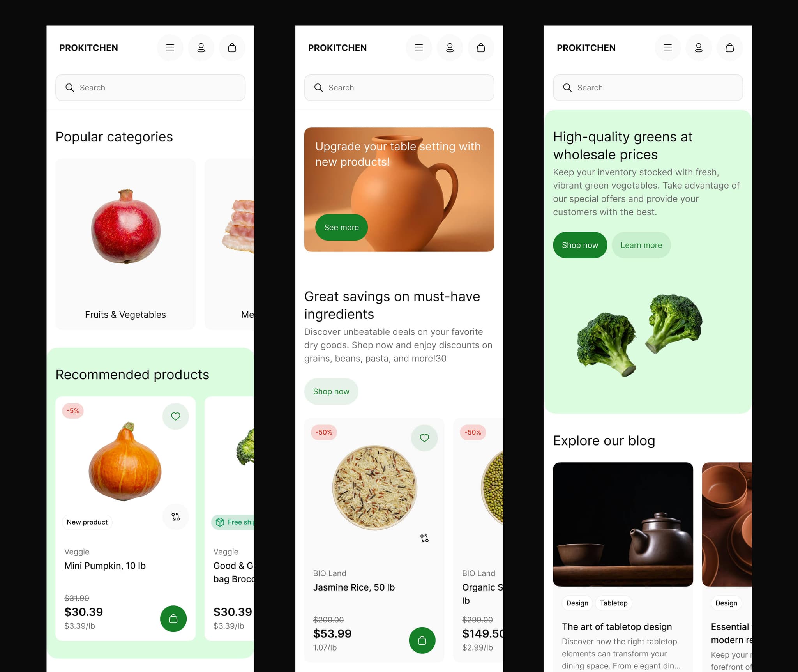Toggle -50% discount badge on Organic S product
Screen dimensions: 798x672
[473, 431]
